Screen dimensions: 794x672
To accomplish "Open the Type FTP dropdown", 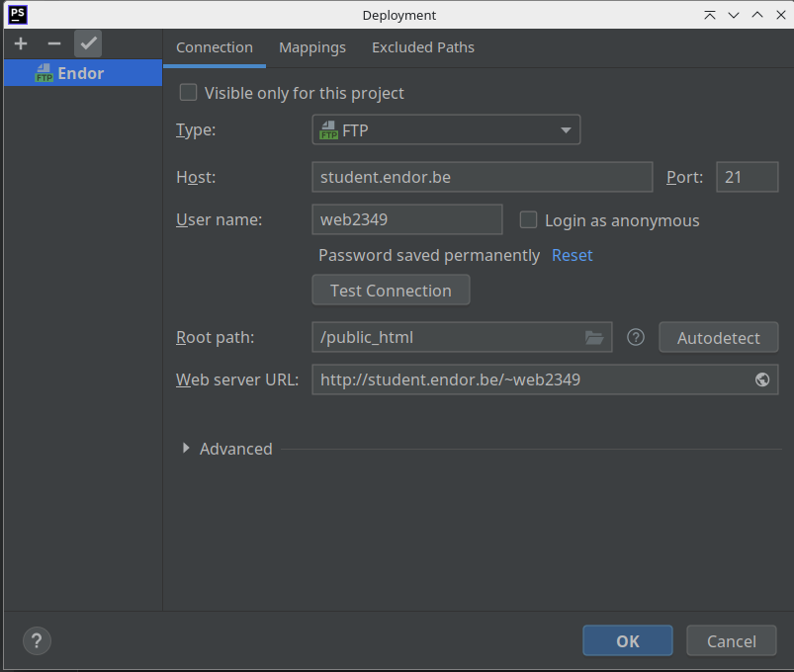I will (446, 130).
